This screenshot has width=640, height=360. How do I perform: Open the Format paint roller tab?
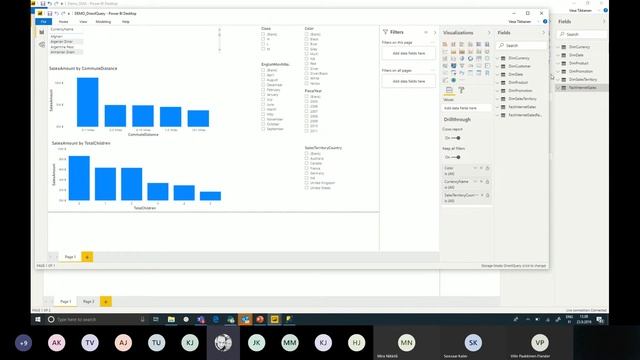[x=461, y=90]
